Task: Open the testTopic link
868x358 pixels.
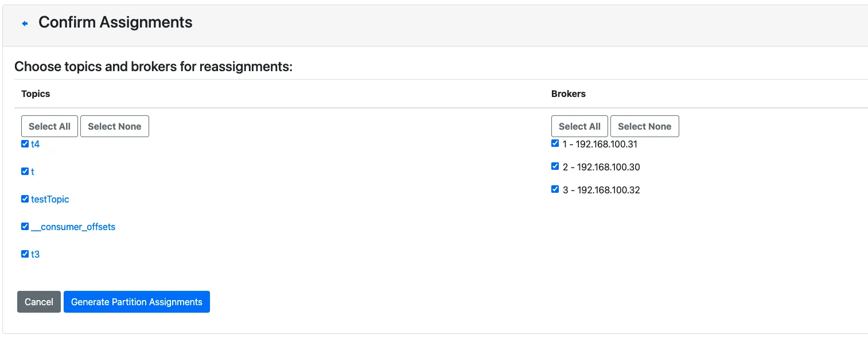Action: [50, 199]
